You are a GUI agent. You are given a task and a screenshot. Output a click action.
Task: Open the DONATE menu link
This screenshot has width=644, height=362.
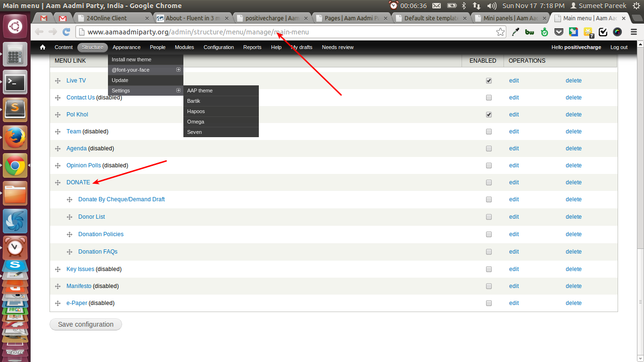point(78,182)
